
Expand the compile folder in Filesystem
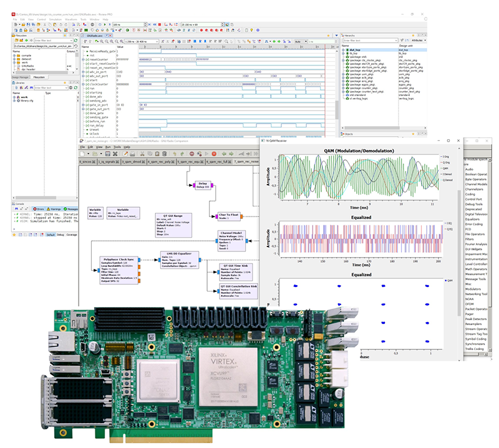tap(13, 56)
